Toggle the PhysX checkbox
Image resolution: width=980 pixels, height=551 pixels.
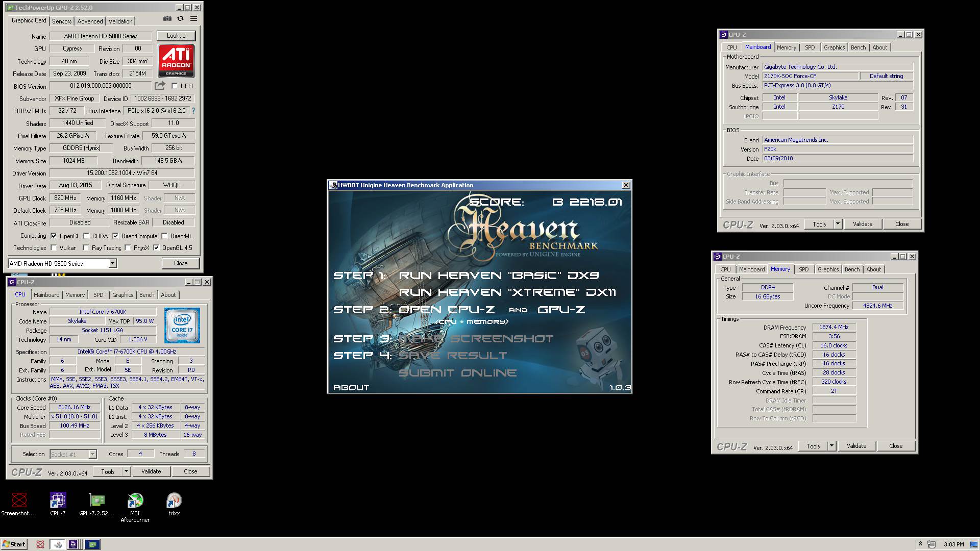coord(128,247)
